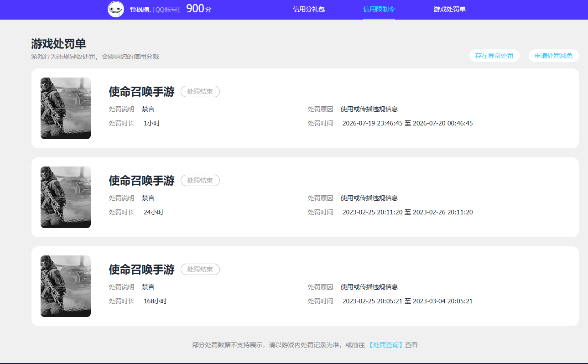588x364 pixels.
Task: Click game thumbnail of the 168小时 punishment
Action: [x=66, y=286]
